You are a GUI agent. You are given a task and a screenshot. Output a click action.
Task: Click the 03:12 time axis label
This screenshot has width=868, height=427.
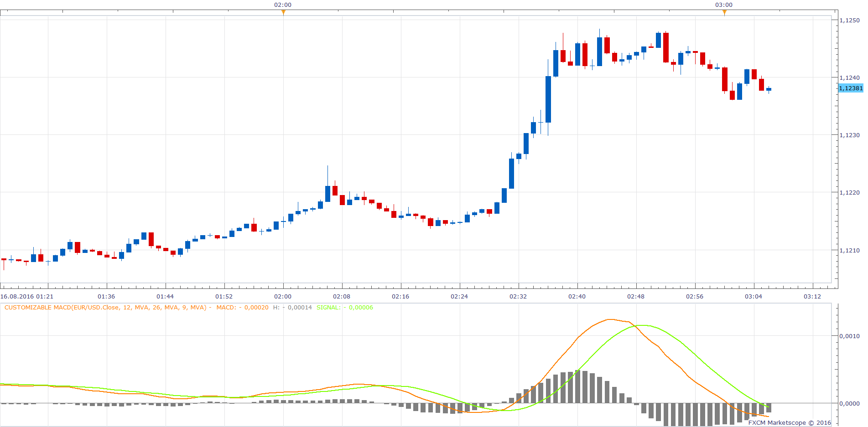[x=812, y=296]
